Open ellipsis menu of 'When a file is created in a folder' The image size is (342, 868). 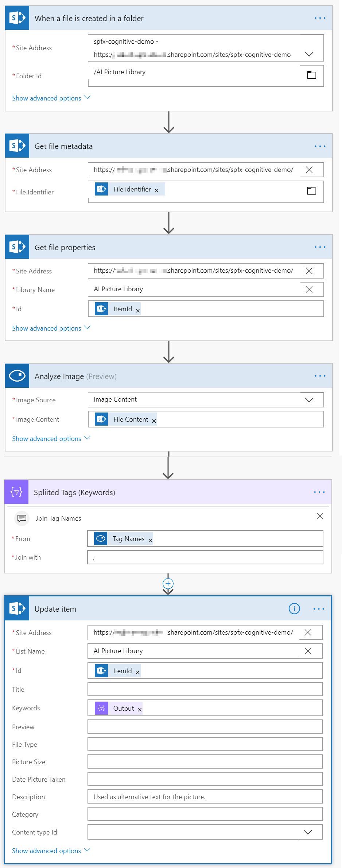pos(320,18)
